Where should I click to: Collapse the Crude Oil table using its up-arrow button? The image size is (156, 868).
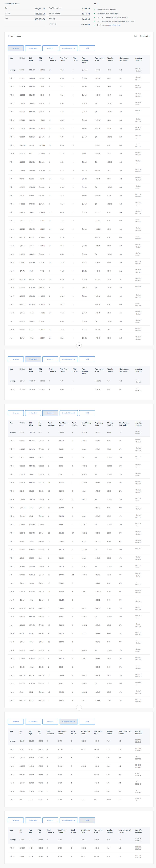pos(79,708)
